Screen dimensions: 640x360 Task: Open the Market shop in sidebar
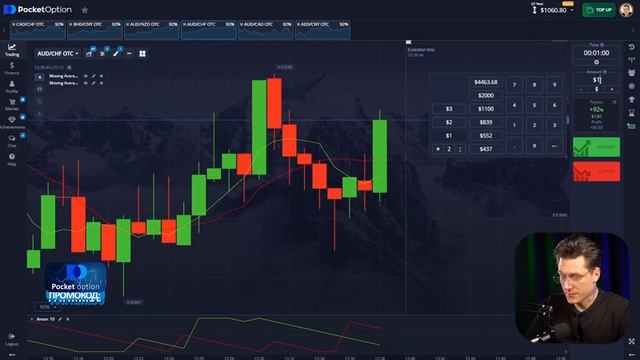pos(12,104)
